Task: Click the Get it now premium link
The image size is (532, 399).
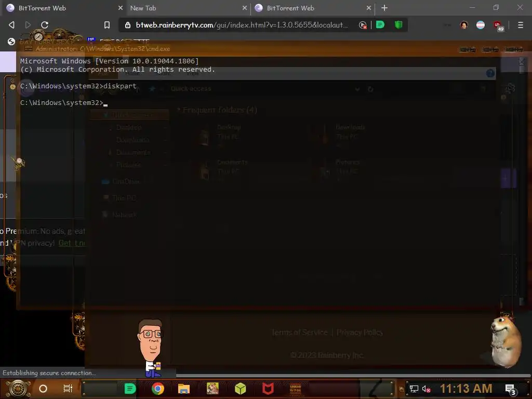Action: (x=72, y=243)
